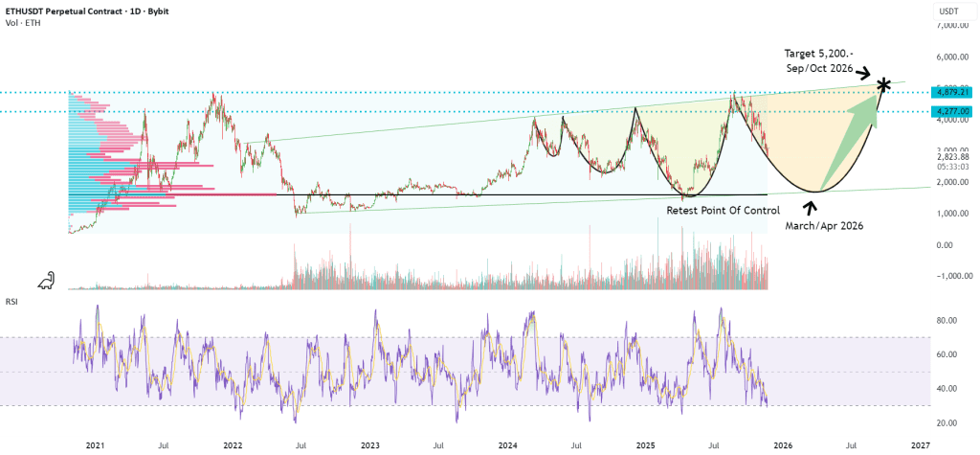
Task: Click the 2022 label on time axis
Action: [x=233, y=445]
